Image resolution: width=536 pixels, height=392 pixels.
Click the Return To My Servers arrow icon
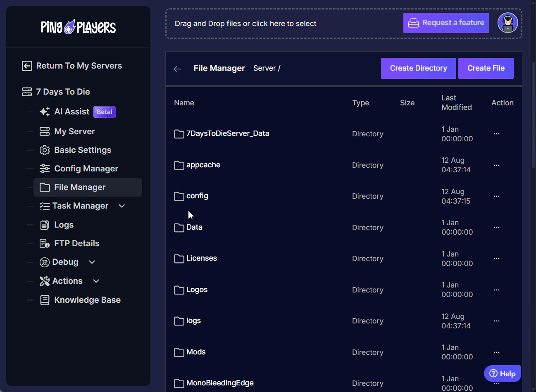27,66
